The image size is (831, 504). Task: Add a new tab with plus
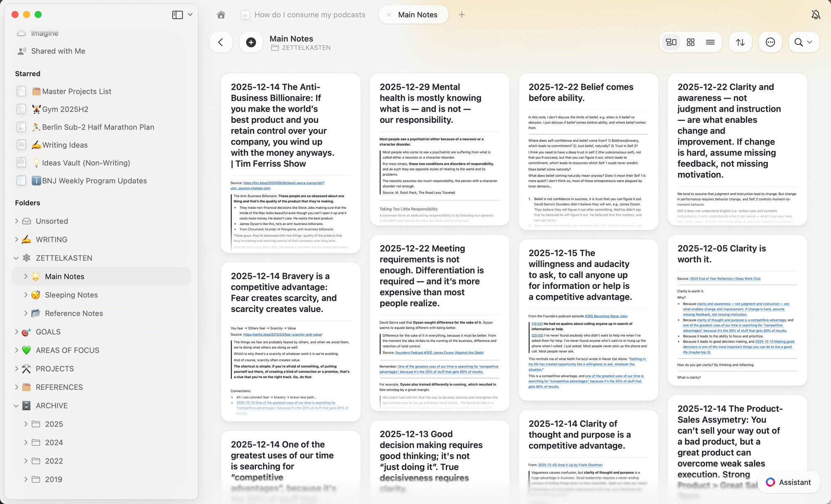[x=462, y=15]
